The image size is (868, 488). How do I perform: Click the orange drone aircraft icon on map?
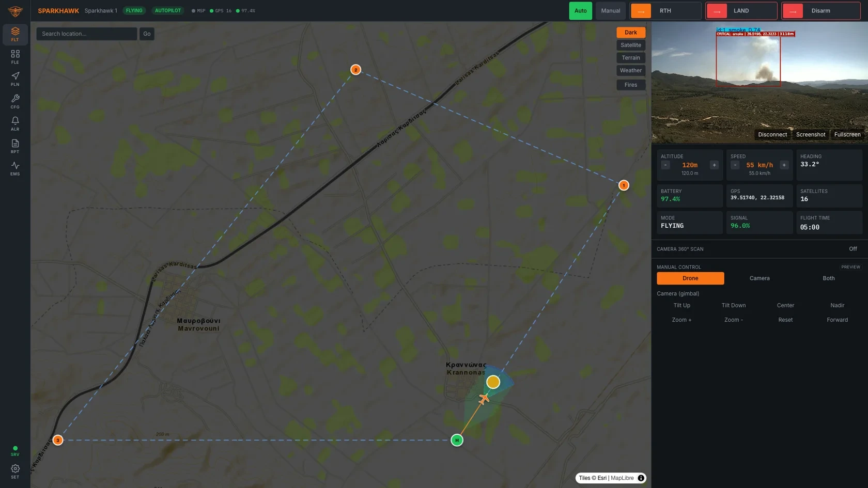coord(484,399)
